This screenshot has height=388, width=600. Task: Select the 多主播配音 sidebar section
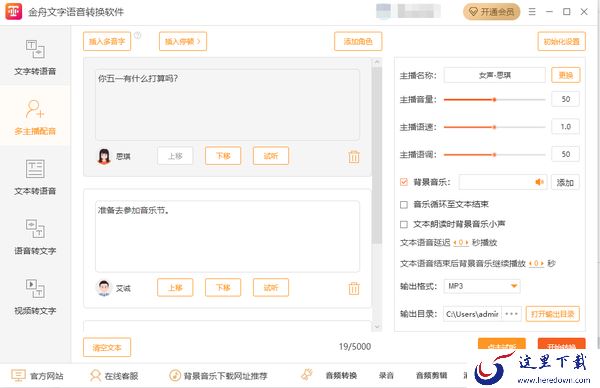click(35, 117)
